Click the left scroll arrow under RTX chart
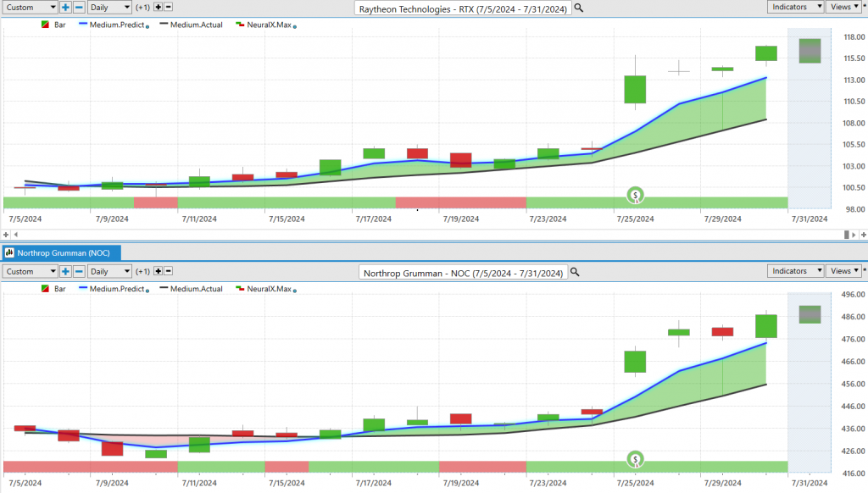The height and width of the screenshot is (493, 868). coord(15,235)
